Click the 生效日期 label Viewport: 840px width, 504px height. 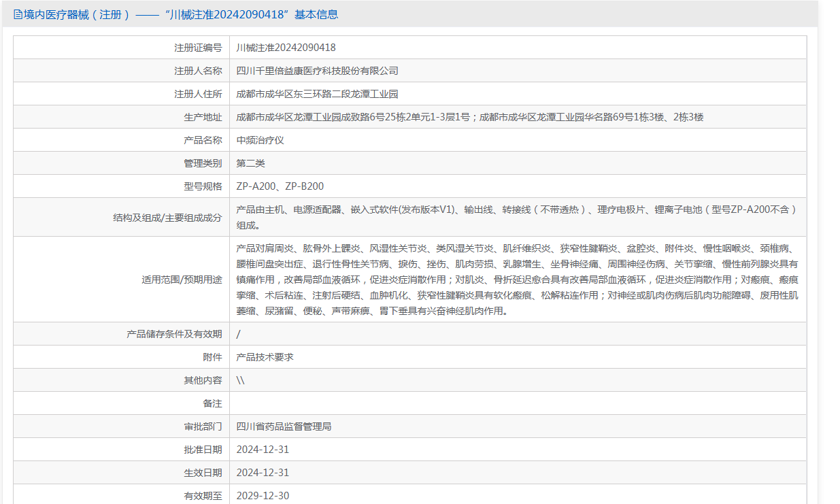click(203, 473)
